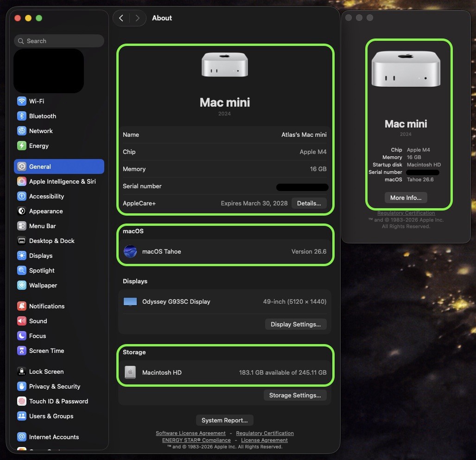Screen dimensions: 476x460
Task: Go forward with the right chevron
Action: [138, 18]
